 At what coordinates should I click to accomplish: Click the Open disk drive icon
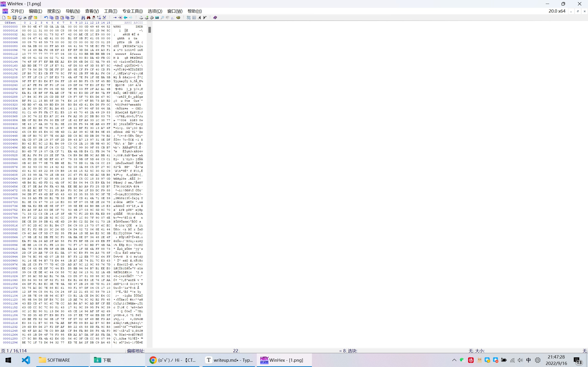[141, 17]
